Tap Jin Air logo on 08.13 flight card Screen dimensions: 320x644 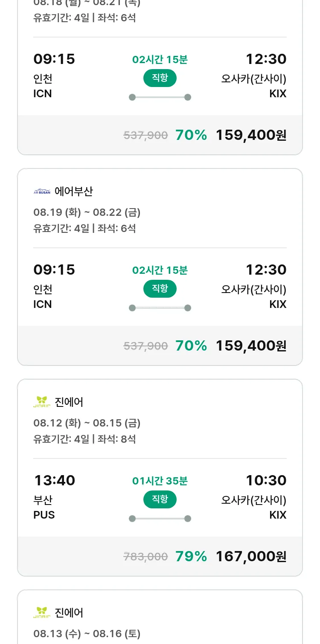(x=42, y=612)
